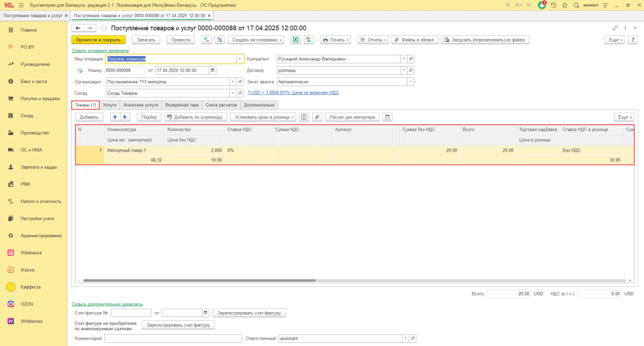This screenshot has height=346, width=644.
Task: Click Провести и закрыть button
Action: pyautogui.click(x=99, y=40)
